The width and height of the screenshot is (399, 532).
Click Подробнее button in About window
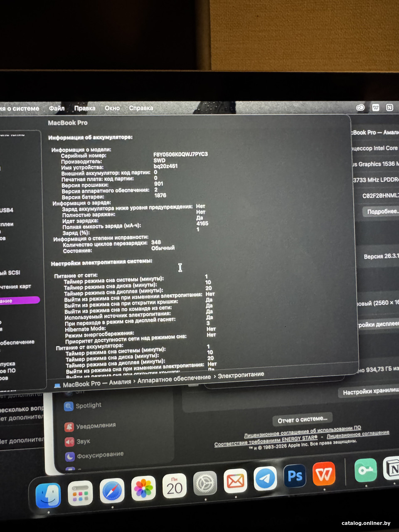pyautogui.click(x=381, y=212)
